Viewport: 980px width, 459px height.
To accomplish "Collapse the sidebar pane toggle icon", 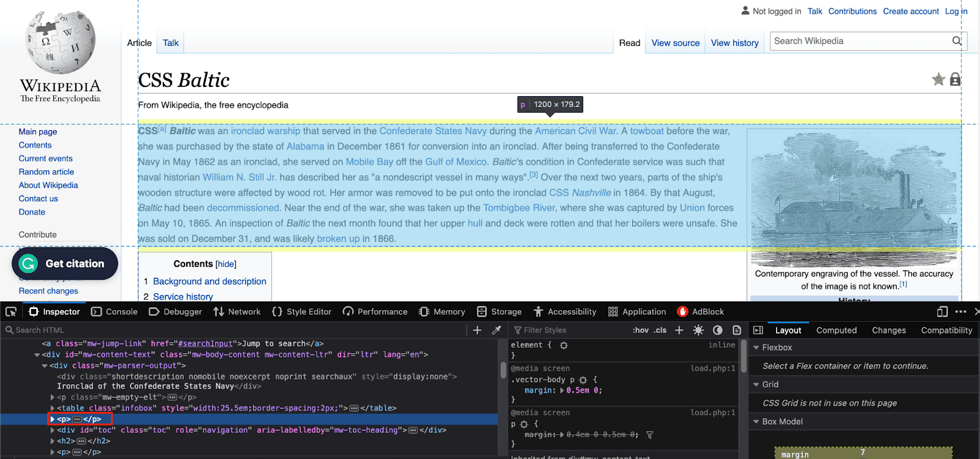I will (758, 330).
